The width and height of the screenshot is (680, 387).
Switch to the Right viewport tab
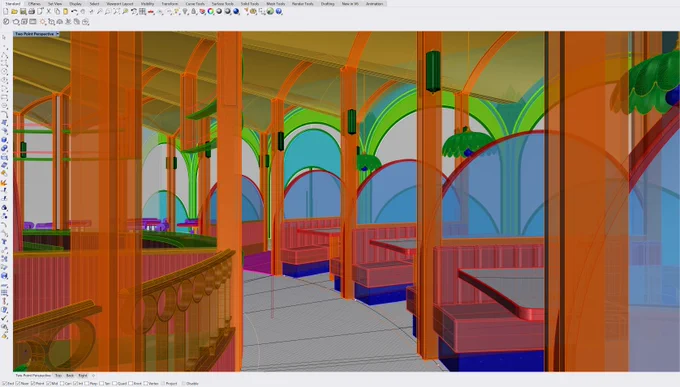pyautogui.click(x=83, y=376)
